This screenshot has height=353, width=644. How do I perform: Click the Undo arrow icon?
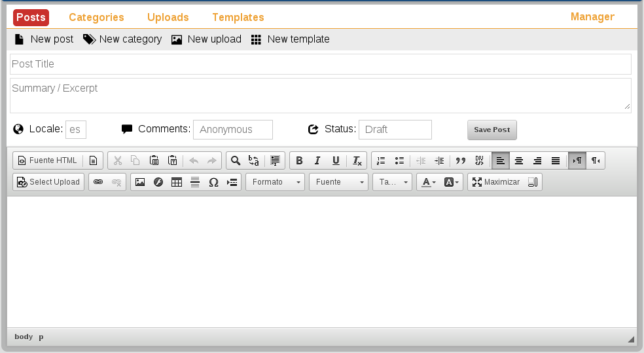click(x=194, y=160)
